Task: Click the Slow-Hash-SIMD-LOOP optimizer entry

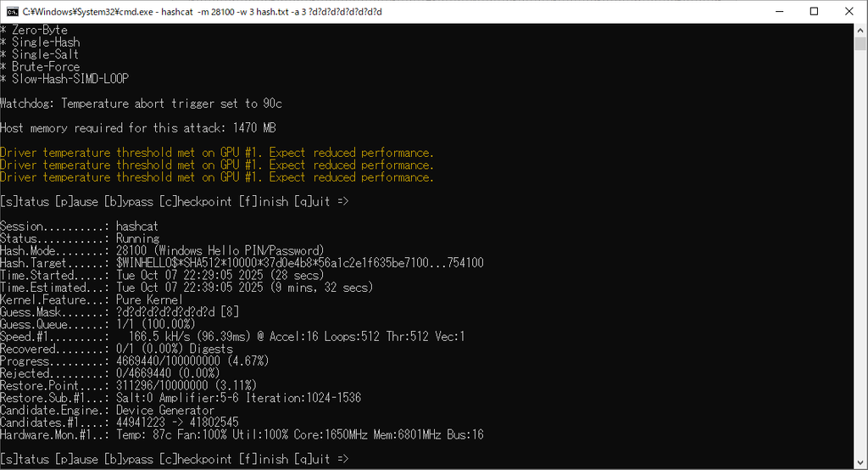Action: click(x=70, y=79)
